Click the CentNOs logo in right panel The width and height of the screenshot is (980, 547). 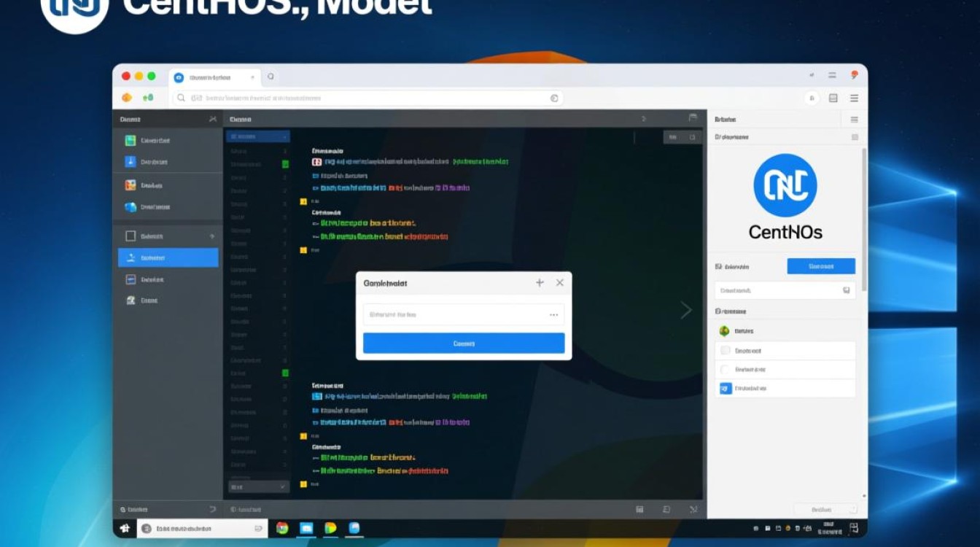click(x=785, y=185)
